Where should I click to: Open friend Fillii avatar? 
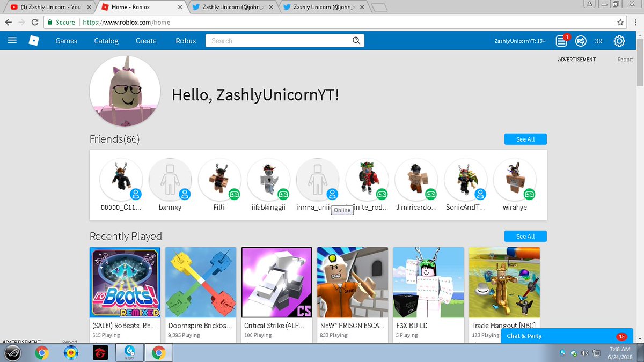point(219,180)
